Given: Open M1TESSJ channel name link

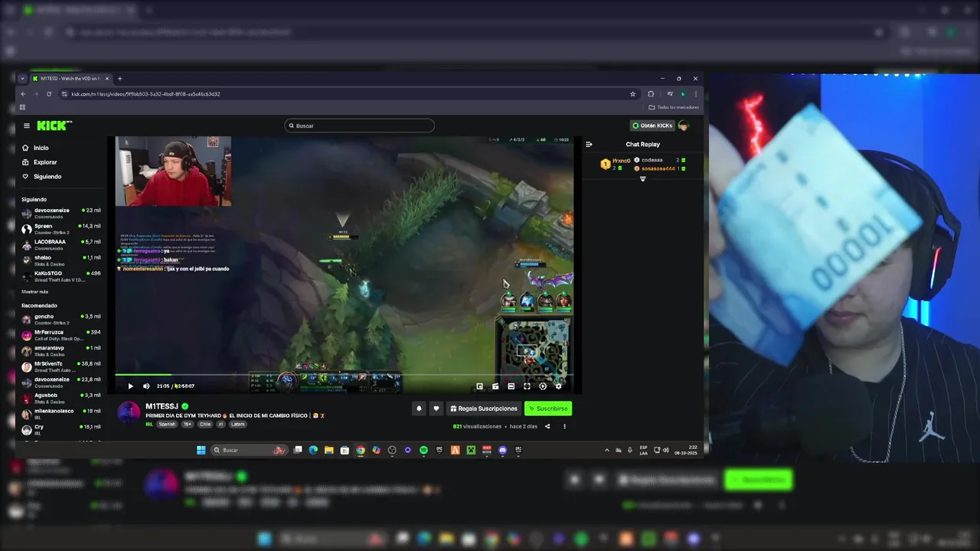Looking at the screenshot, I should (162, 406).
